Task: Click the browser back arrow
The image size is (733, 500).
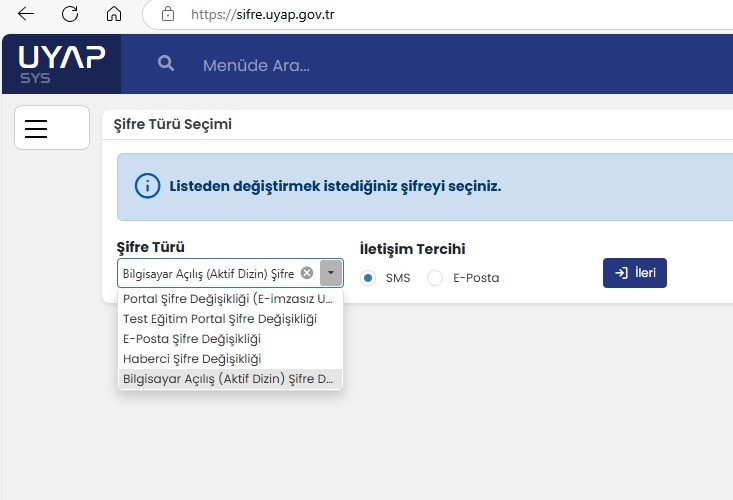Action: click(26, 14)
